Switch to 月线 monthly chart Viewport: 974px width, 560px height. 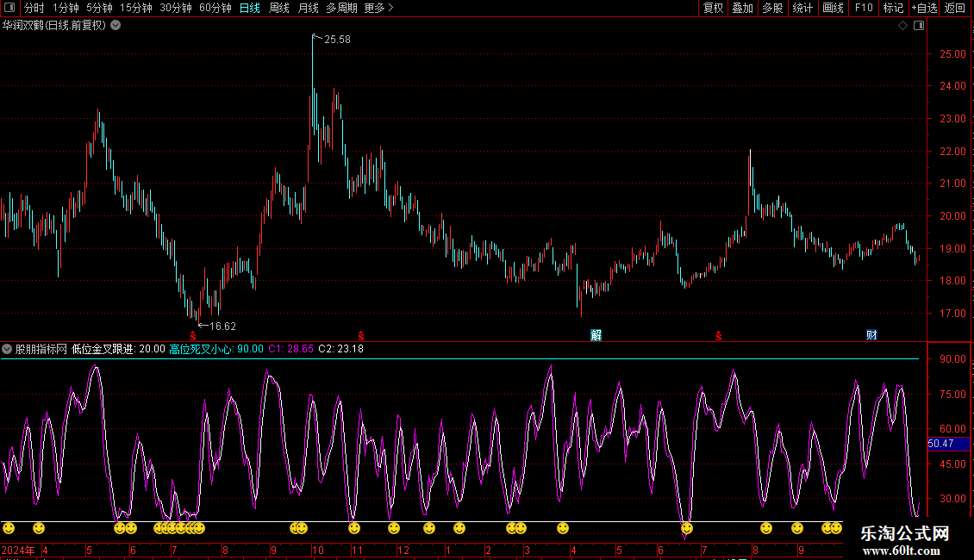308,8
